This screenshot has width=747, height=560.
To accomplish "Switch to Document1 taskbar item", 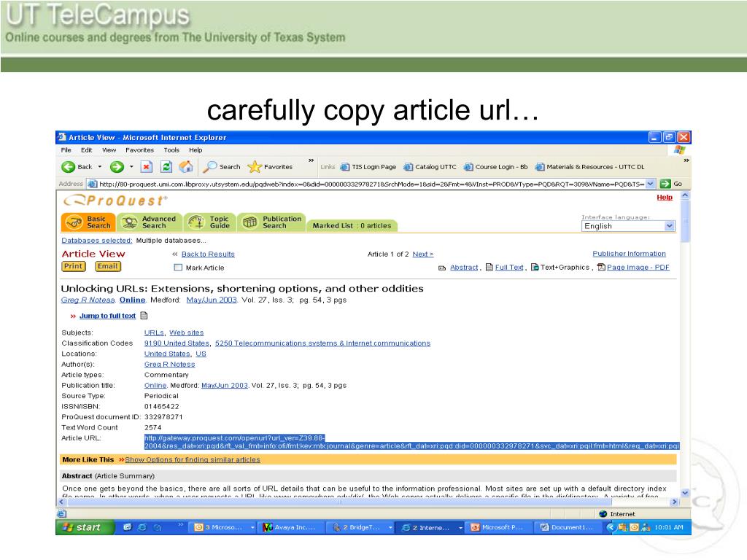I will click(x=568, y=527).
